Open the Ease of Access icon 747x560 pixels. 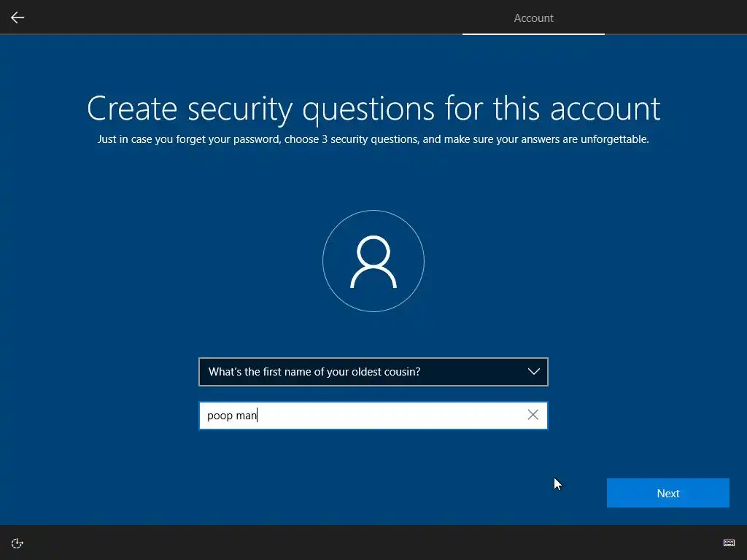[18, 543]
